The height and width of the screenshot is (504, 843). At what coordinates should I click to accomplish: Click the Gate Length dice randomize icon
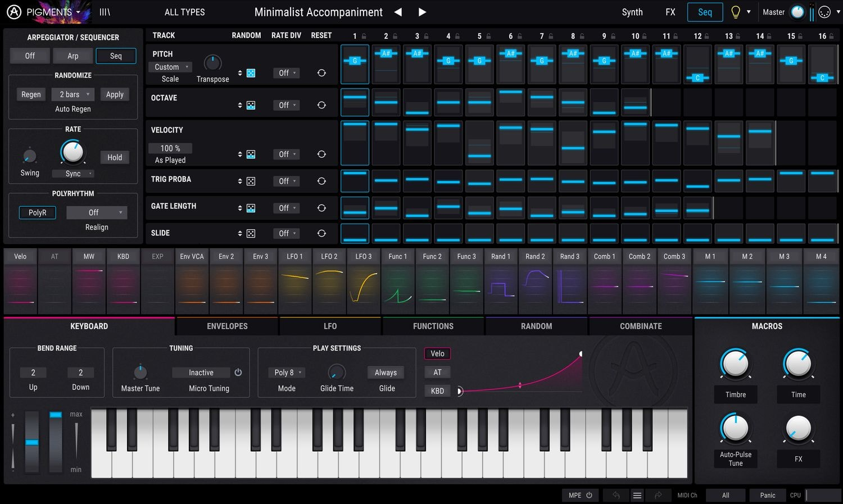[251, 208]
